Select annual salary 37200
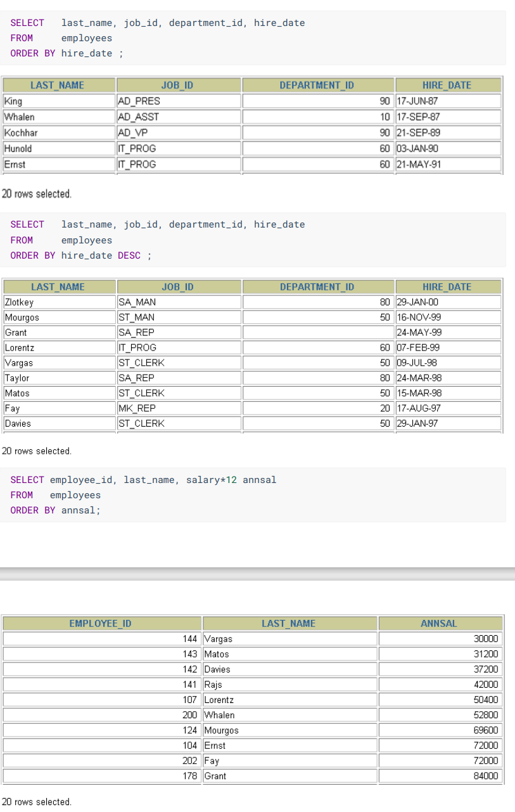The height and width of the screenshot is (812, 515). [440, 669]
